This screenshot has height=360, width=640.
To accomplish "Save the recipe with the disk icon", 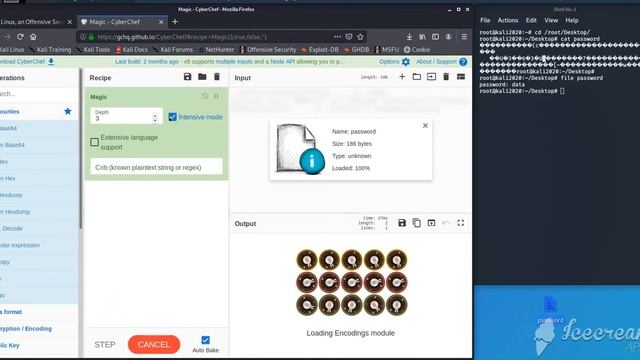I will (187, 77).
